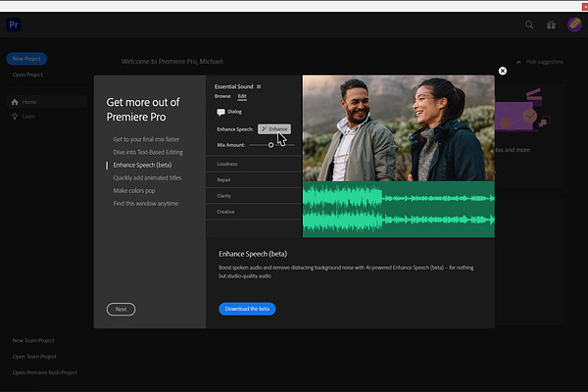This screenshot has width=588, height=392.
Task: Click Open Project in the sidebar
Action: click(27, 74)
